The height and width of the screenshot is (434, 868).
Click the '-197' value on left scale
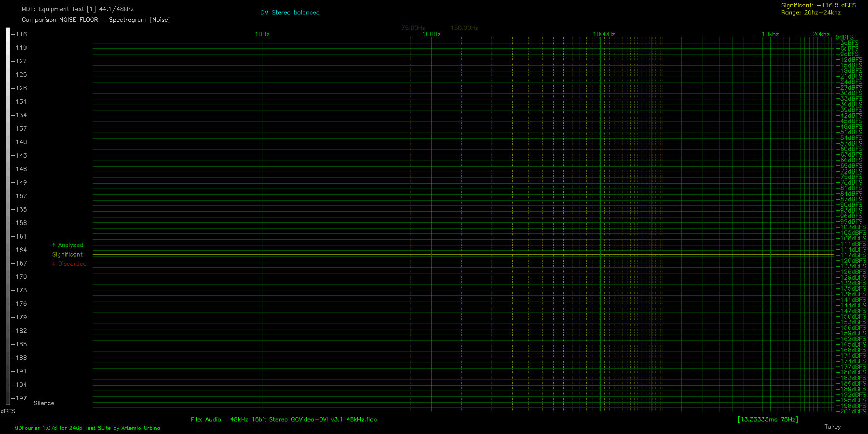click(x=20, y=398)
